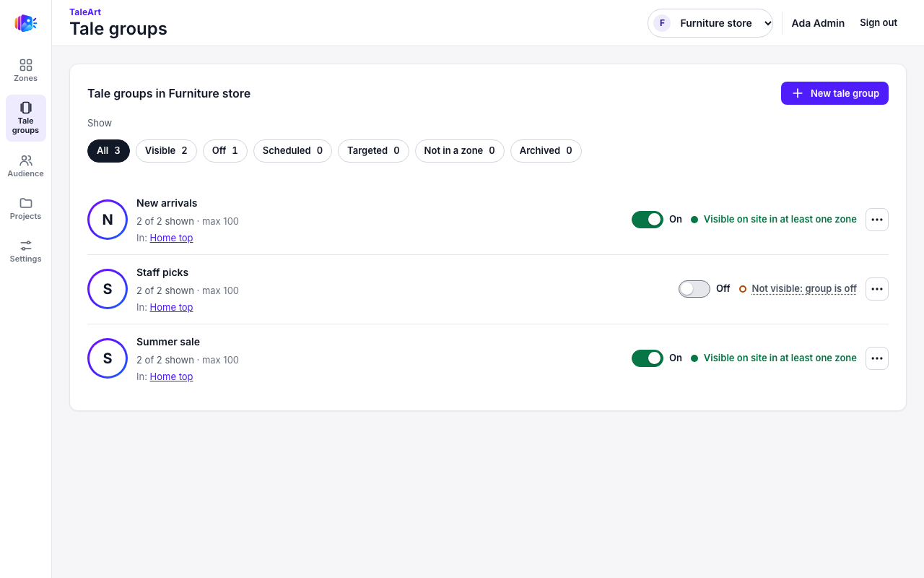Click the Staff picks avatar circle

pyautogui.click(x=108, y=289)
